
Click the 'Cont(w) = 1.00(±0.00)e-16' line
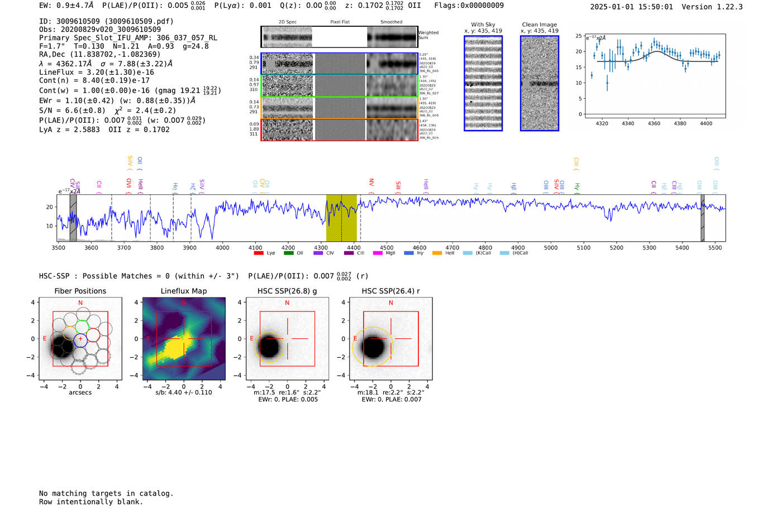pos(130,90)
